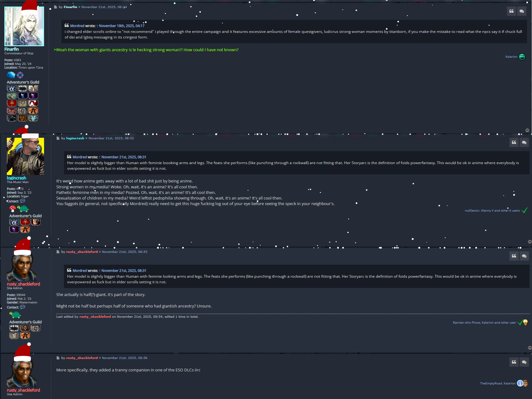Click the blue-and-red crosshair badge under Finarfin
This screenshot has height=399, width=532.
[20, 75]
